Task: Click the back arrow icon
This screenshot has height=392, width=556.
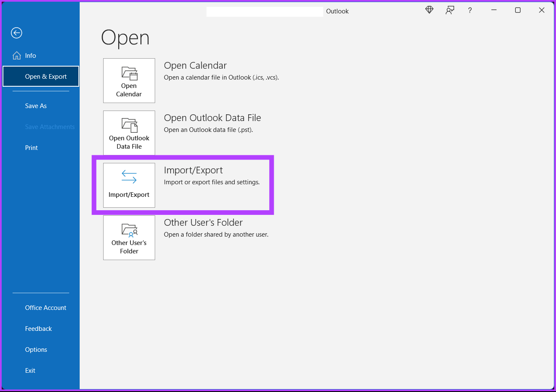Action: 16,33
